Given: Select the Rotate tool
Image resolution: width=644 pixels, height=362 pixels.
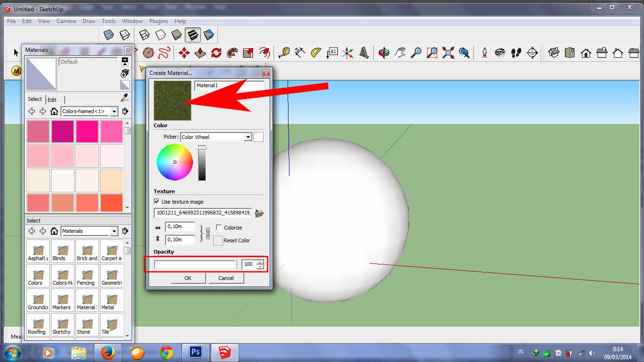Looking at the screenshot, I should [216, 53].
